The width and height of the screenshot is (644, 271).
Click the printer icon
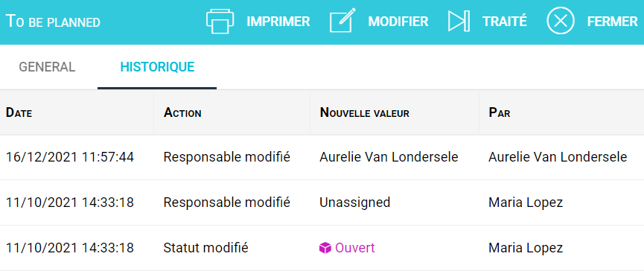[x=220, y=22]
